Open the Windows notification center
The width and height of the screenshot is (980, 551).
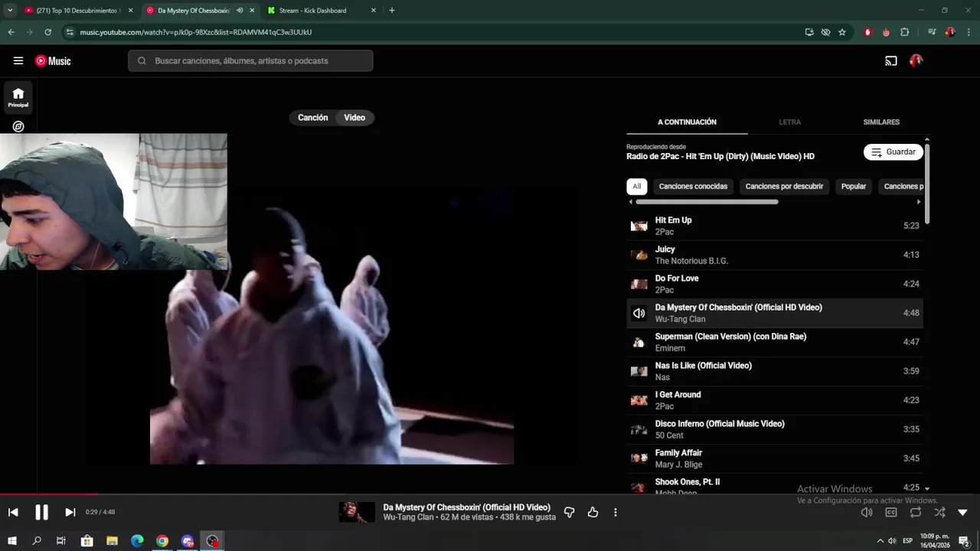964,541
